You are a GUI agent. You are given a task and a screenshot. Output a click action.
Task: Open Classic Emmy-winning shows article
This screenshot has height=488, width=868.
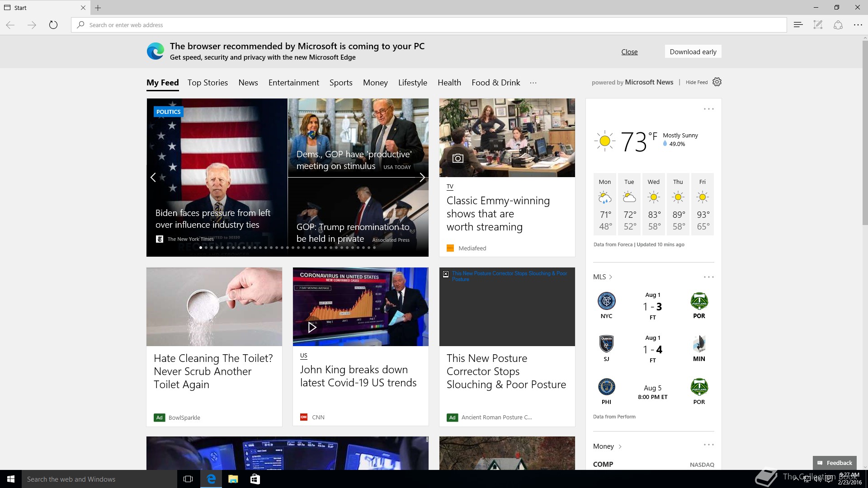[x=498, y=214]
